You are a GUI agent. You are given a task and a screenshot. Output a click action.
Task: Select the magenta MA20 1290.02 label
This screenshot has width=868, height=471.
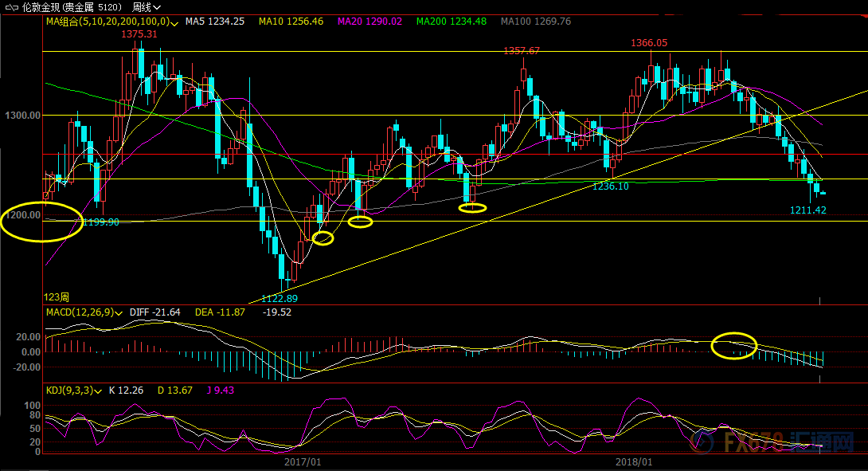[369, 22]
